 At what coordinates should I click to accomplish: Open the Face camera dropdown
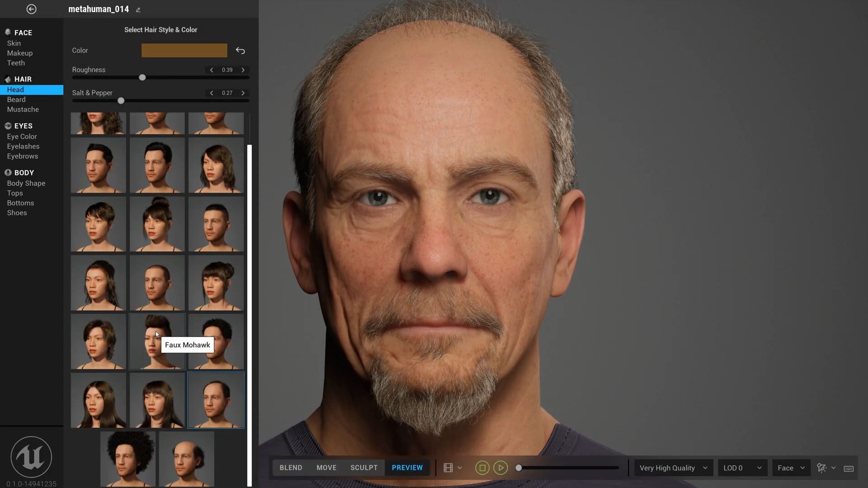791,468
